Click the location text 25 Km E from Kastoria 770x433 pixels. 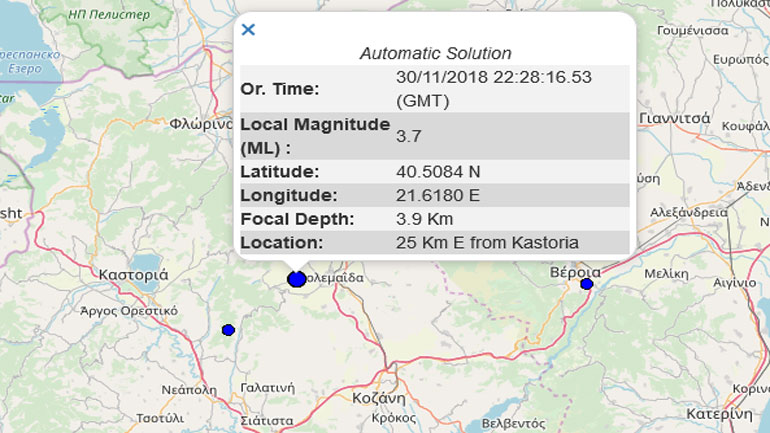pyautogui.click(x=487, y=242)
